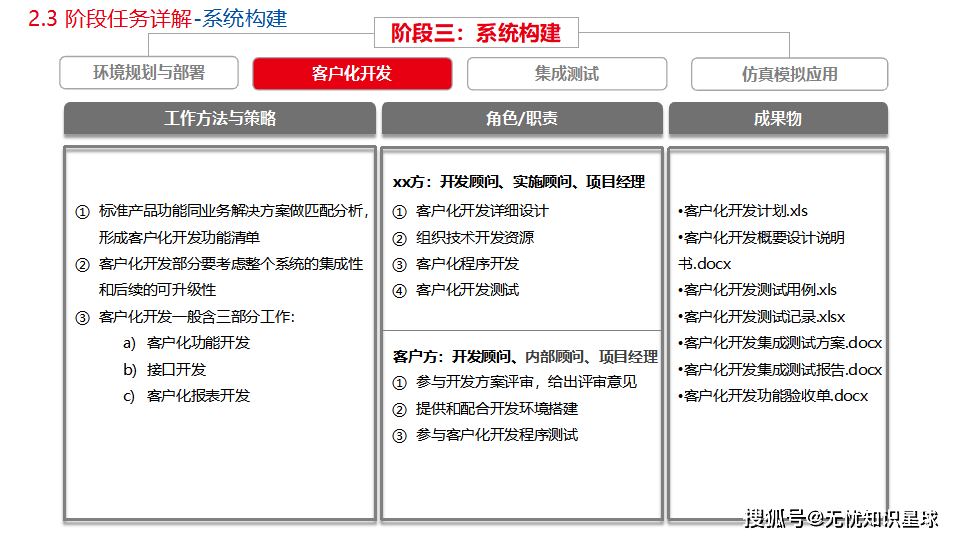Screen dimensions: 960x540
Task: Click the item 客户化开发测试
Action: [x=467, y=290]
